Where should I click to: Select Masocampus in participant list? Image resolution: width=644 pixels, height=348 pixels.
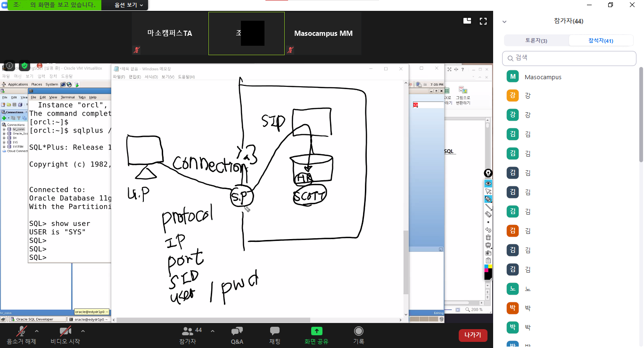543,77
